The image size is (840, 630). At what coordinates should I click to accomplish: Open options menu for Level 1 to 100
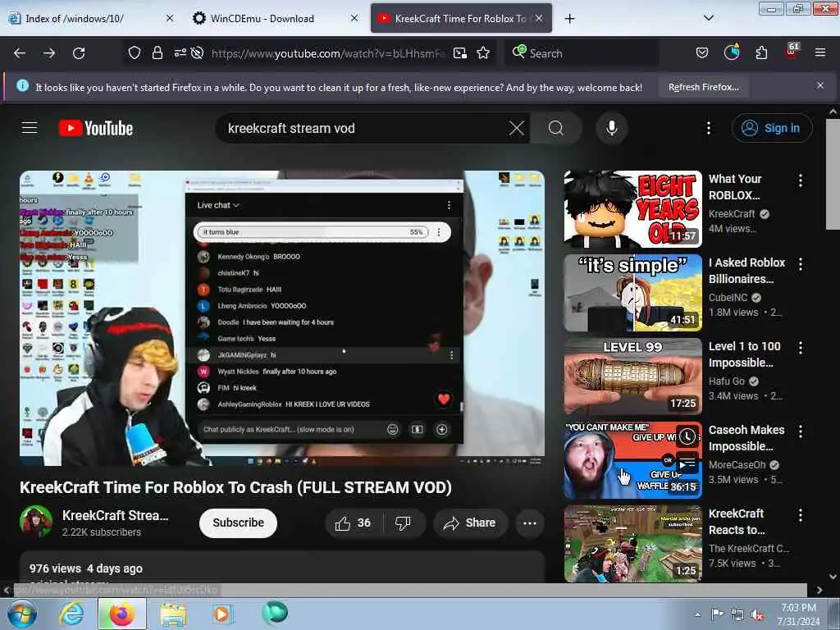801,348
